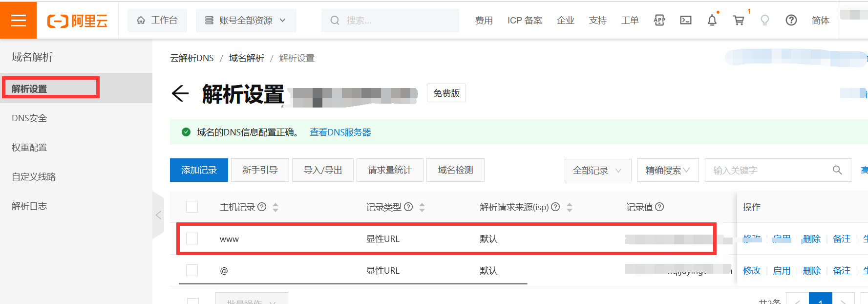Delete the www record
Screen dimensions: 868x304
click(x=812, y=239)
